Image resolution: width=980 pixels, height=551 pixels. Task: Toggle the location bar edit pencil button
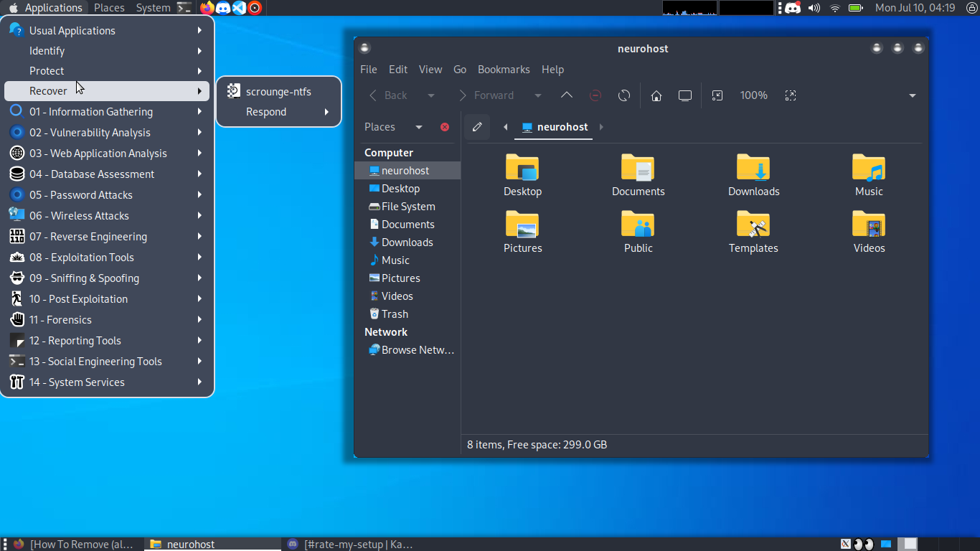point(477,127)
